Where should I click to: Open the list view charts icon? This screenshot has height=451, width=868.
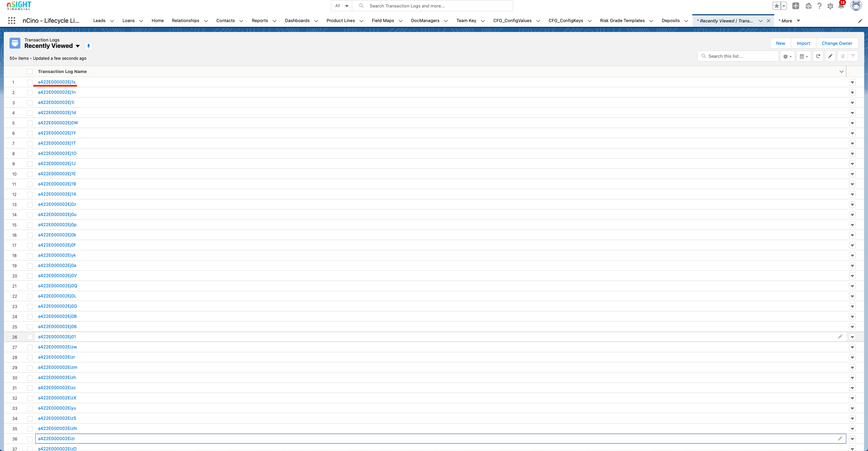(842, 56)
